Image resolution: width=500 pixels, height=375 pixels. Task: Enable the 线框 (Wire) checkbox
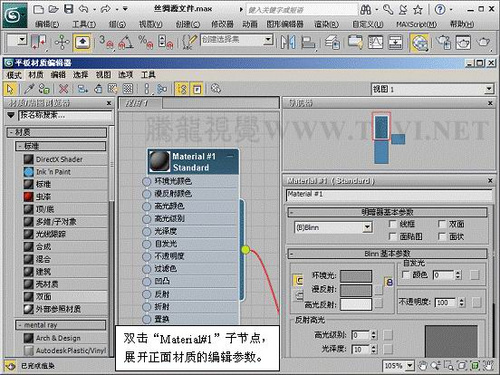[x=392, y=224]
